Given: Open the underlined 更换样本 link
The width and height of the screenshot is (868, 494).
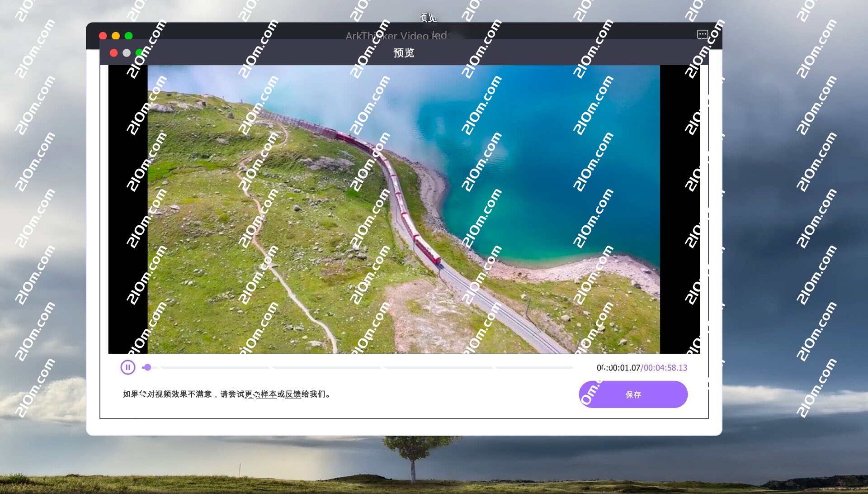Looking at the screenshot, I should pos(260,394).
